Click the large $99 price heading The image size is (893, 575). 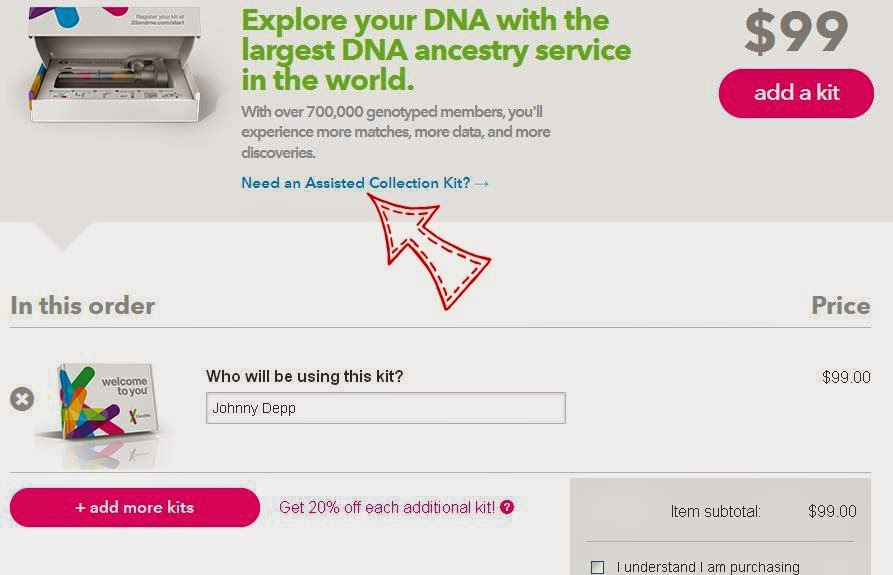point(795,34)
